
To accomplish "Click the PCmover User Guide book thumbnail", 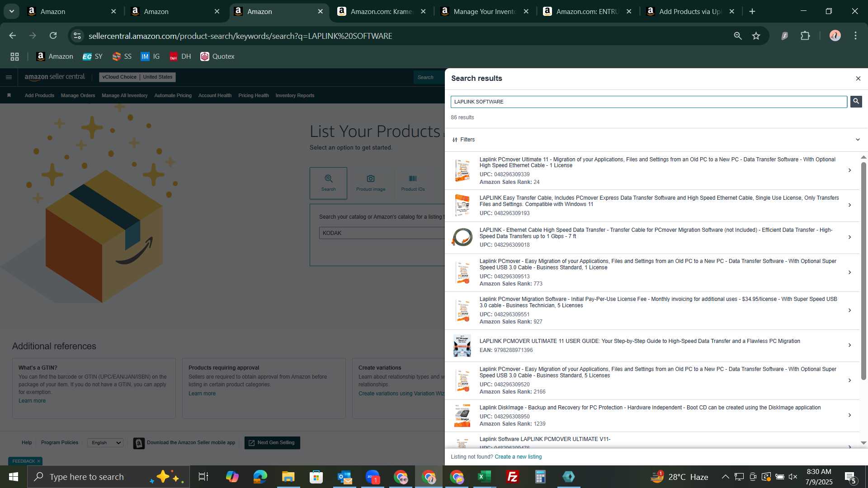I will (x=462, y=346).
